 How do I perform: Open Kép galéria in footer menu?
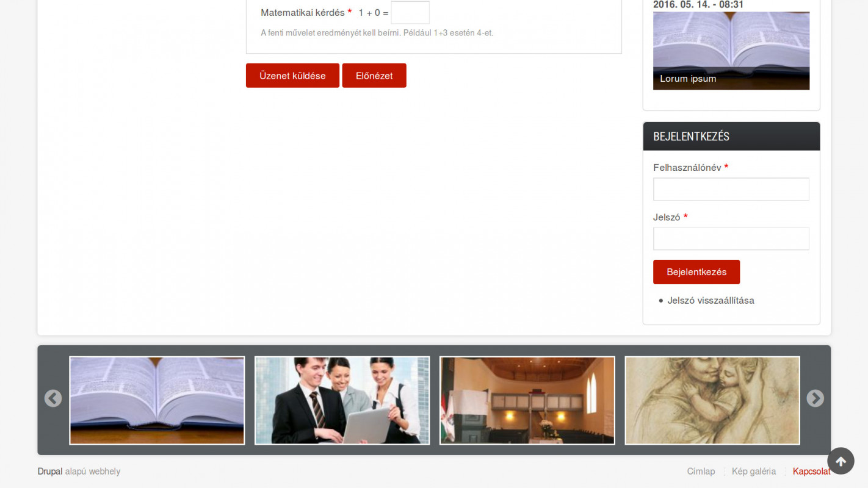tap(754, 472)
